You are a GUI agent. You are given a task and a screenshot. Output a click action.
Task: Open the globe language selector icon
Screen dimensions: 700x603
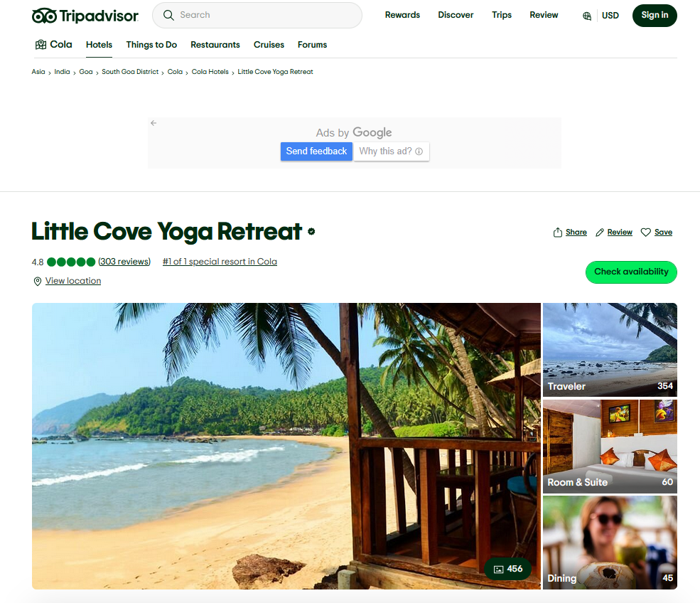587,16
